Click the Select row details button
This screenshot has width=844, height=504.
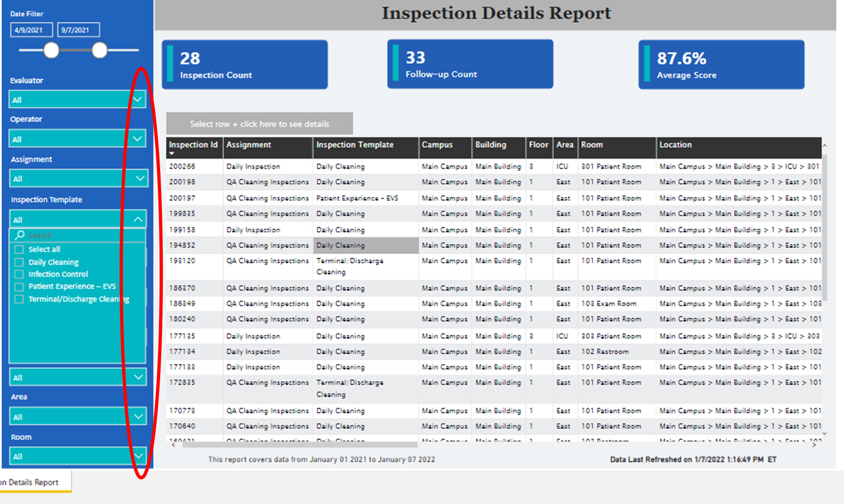click(x=260, y=123)
